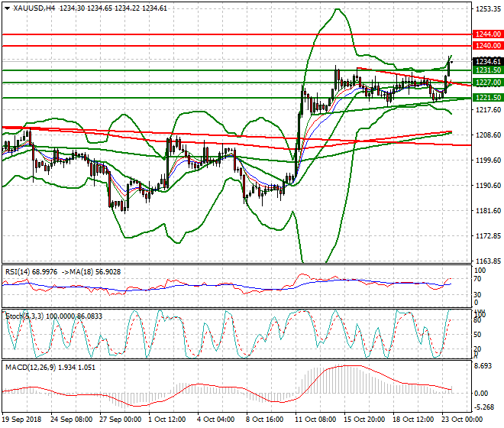The height and width of the screenshot is (428, 504).
Task: Click the RSI(14) 68.9976 indicator label
Action: point(31,272)
